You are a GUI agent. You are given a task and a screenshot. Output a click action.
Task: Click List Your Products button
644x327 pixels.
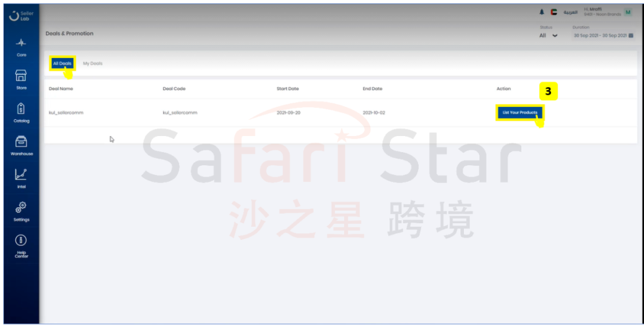(520, 112)
